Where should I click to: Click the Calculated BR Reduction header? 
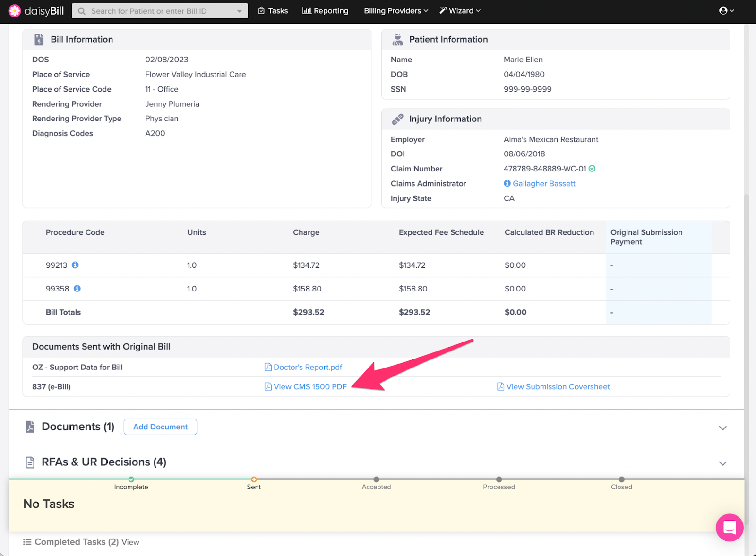click(x=549, y=232)
